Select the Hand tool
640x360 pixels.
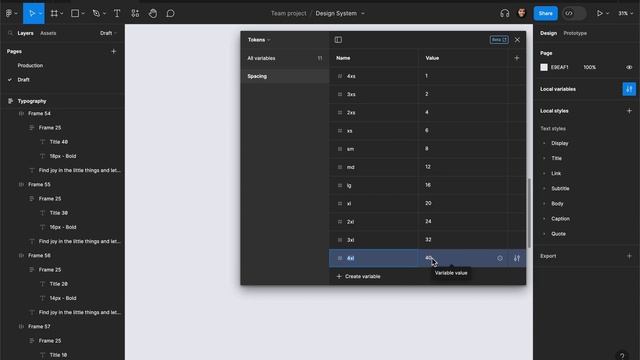pyautogui.click(x=153, y=13)
